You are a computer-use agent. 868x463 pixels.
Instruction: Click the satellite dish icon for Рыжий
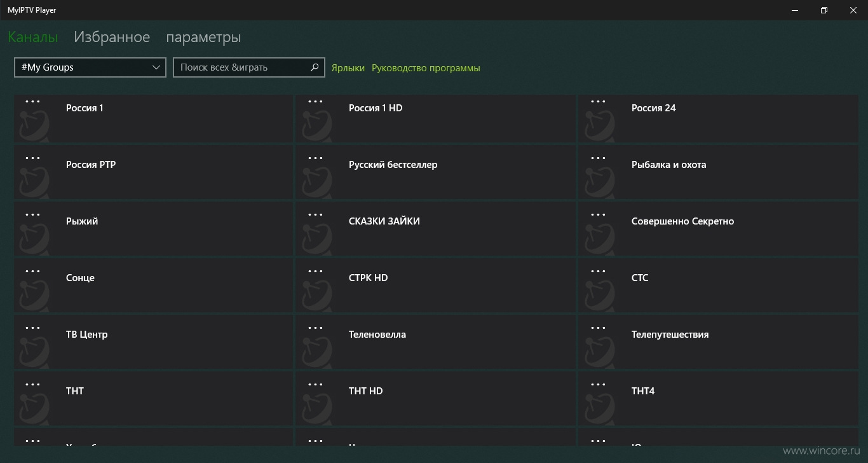pyautogui.click(x=33, y=238)
